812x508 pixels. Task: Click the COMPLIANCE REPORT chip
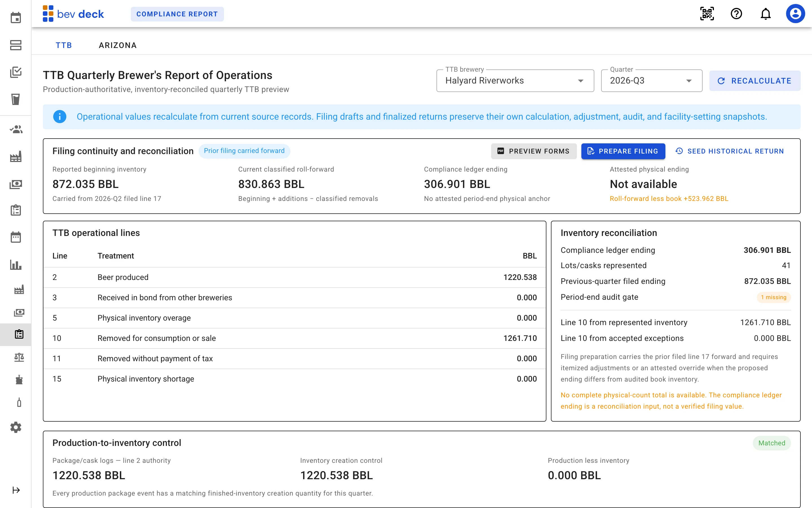pos(177,14)
